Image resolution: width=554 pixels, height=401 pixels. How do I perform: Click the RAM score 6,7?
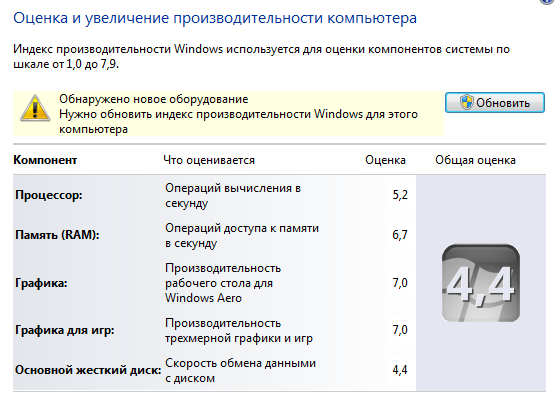(x=400, y=235)
